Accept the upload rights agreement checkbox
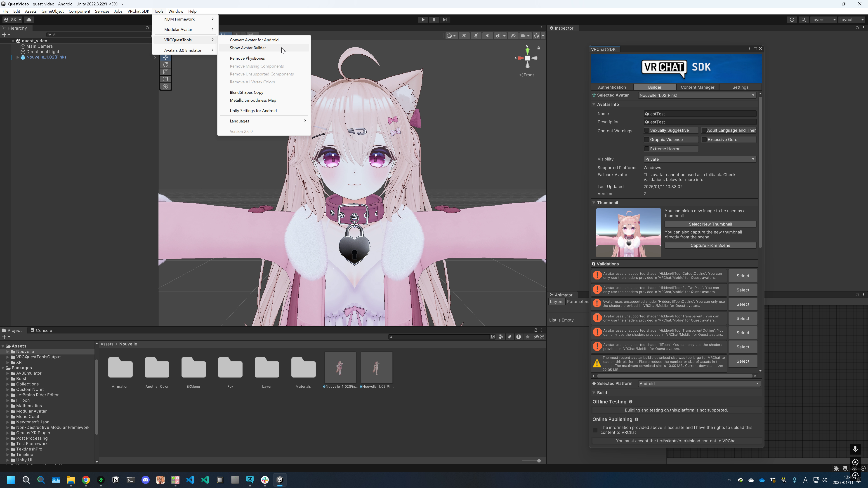This screenshot has width=868, height=488. (595, 430)
